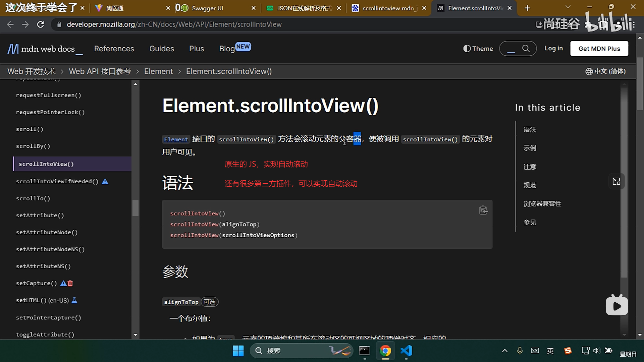Open Sogou input from the system tray
The image size is (644, 362).
point(568,351)
